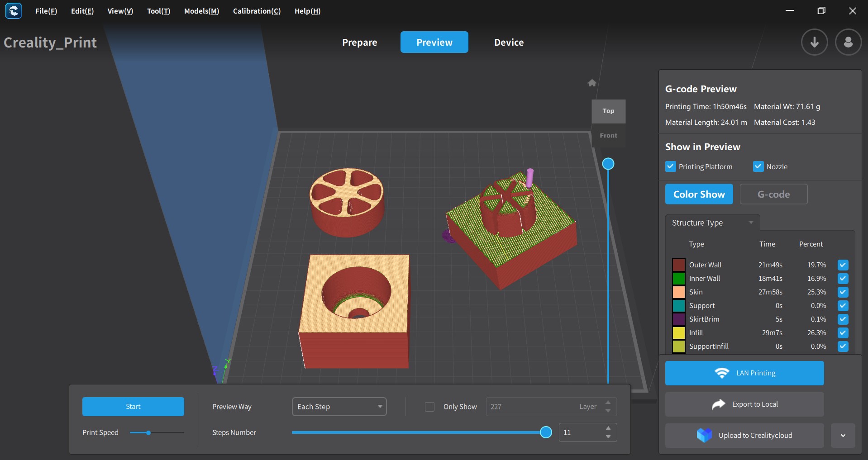Click the Skin color swatch
This screenshot has width=868, height=460.
click(678, 292)
